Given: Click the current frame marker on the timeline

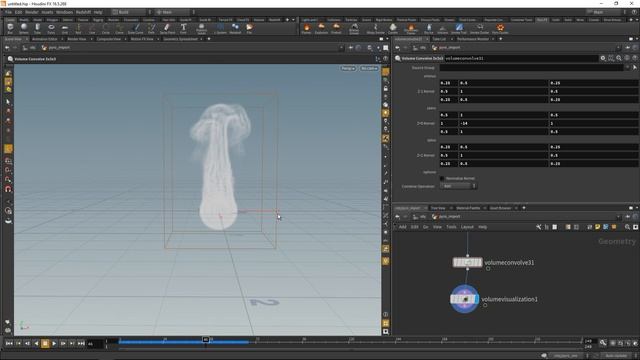Looking at the screenshot, I should [206, 340].
